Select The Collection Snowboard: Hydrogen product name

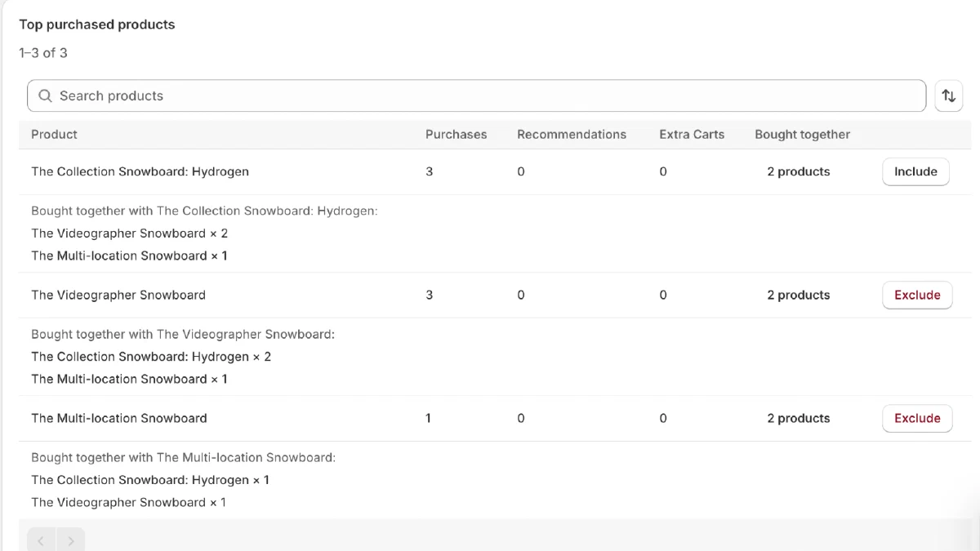pos(140,171)
